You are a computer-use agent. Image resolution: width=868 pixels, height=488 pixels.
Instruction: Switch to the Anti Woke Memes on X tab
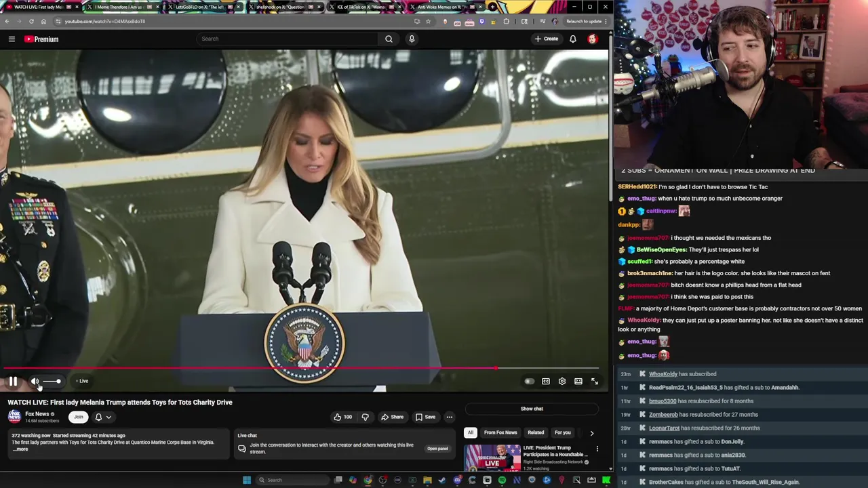[x=446, y=7]
